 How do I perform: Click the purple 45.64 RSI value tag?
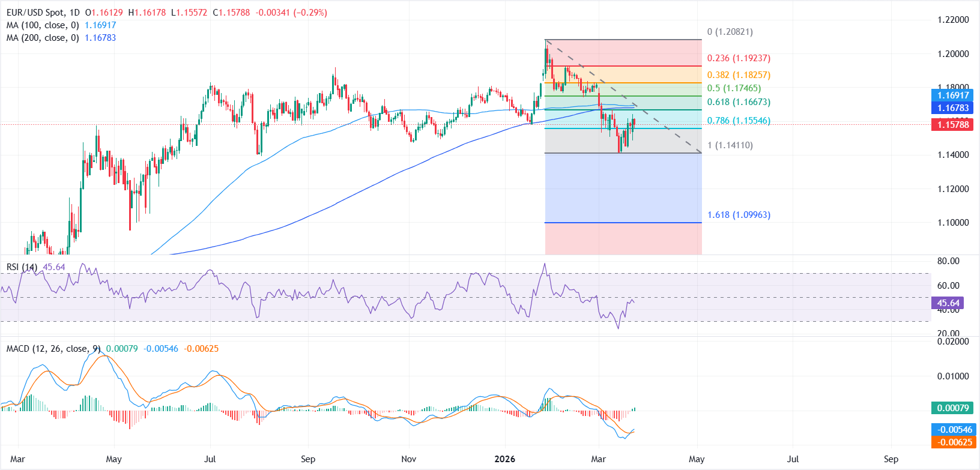[948, 303]
